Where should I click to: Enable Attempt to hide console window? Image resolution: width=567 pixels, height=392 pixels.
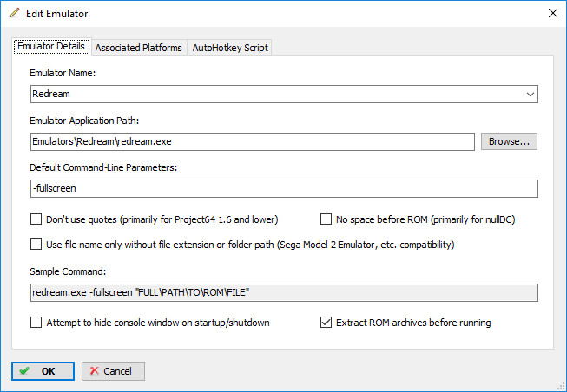[x=36, y=323]
